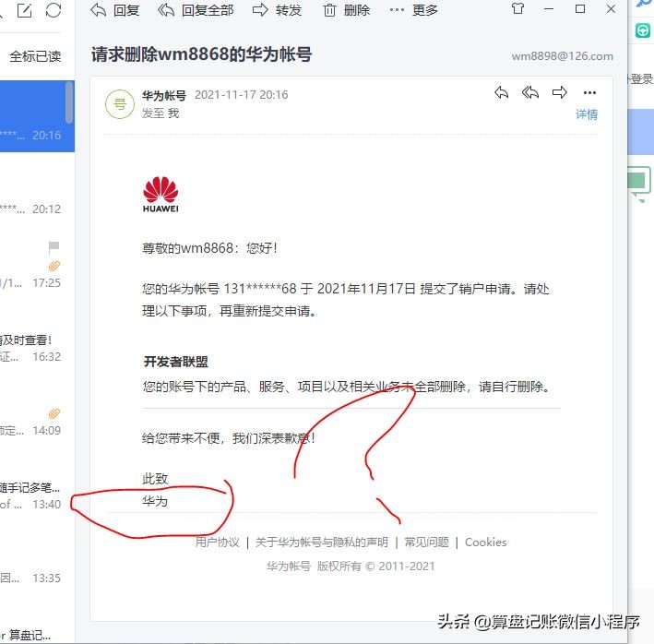Select the mail list item at 13:40
Image resolution: width=654 pixels, height=644 pixels.
(x=37, y=485)
